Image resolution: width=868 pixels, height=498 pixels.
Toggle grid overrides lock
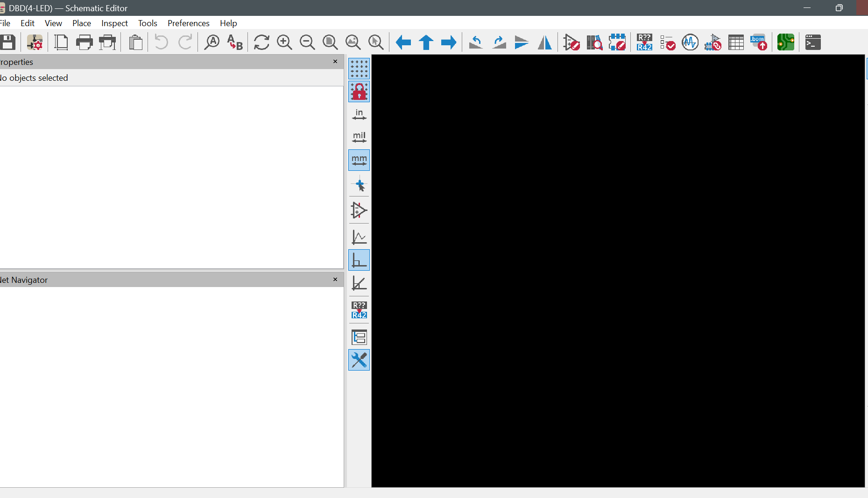[359, 91]
